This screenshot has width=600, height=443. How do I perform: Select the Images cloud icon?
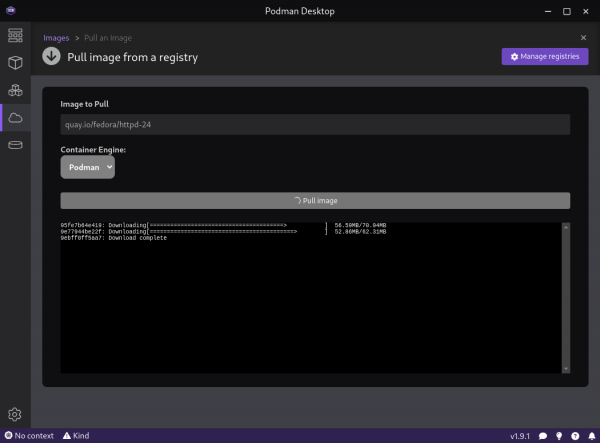[15, 118]
